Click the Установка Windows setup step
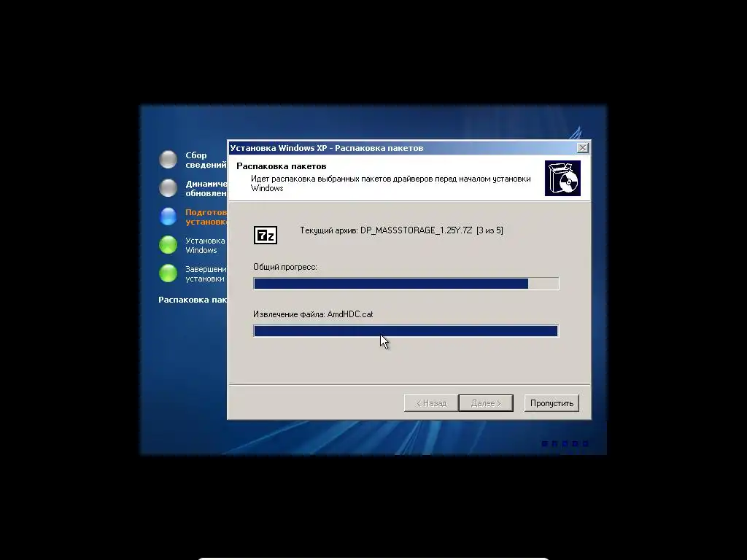Image resolution: width=747 pixels, height=560 pixels. [x=205, y=245]
